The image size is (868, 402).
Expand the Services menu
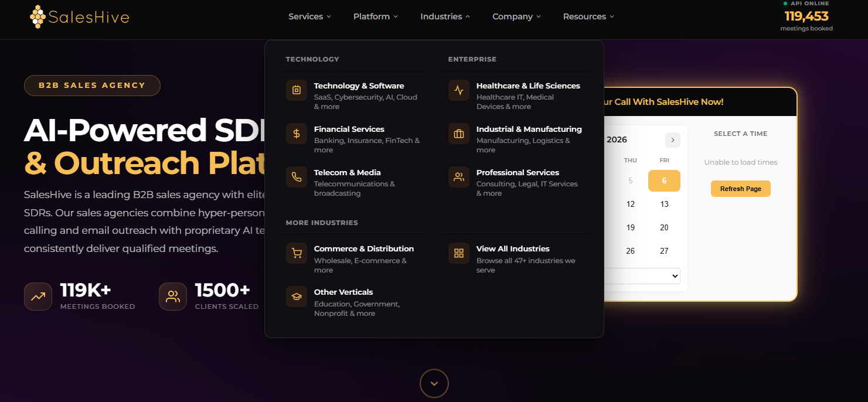click(309, 16)
